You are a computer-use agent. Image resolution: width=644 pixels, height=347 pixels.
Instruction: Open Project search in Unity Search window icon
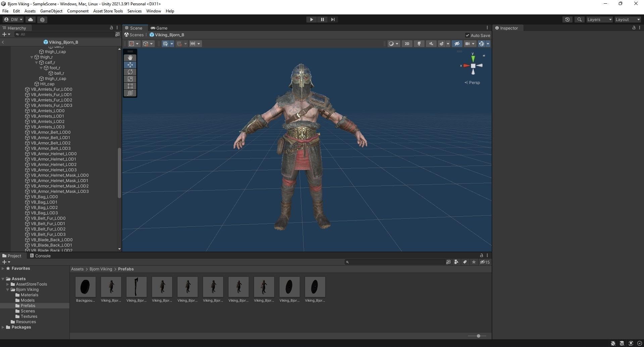pos(448,262)
